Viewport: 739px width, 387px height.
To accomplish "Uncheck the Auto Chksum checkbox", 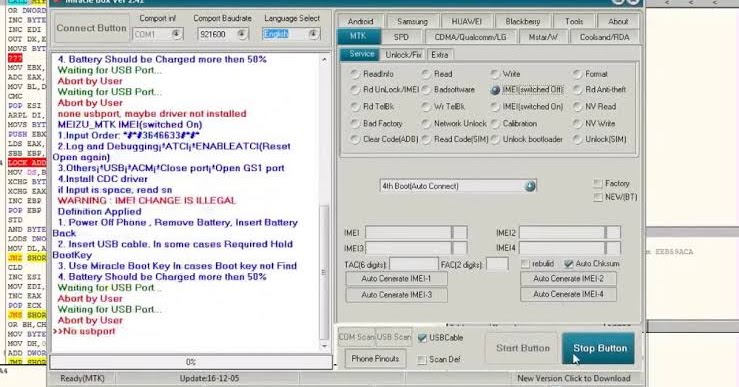I will [x=569, y=264].
